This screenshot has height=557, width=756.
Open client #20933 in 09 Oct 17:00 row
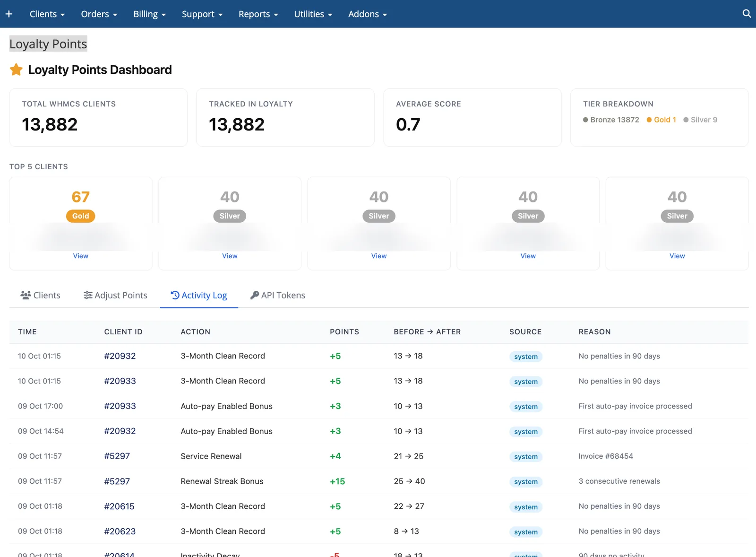(x=120, y=406)
